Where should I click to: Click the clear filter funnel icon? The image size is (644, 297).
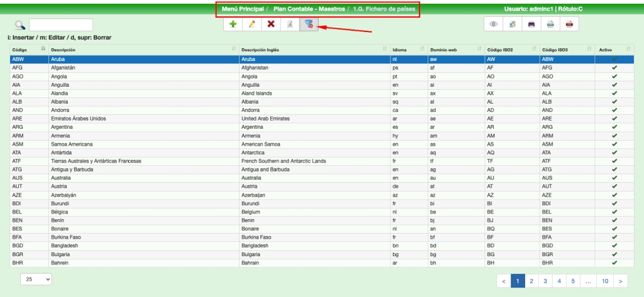pos(308,24)
